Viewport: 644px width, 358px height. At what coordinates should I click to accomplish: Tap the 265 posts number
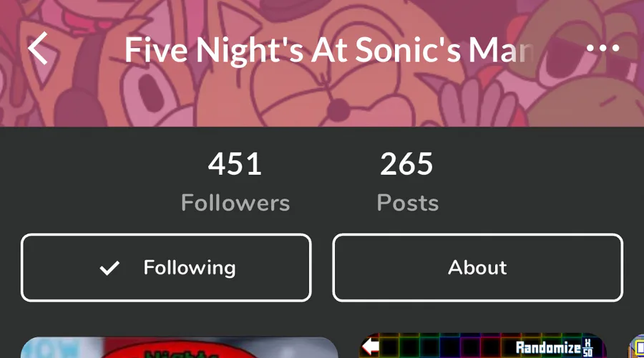click(x=406, y=164)
